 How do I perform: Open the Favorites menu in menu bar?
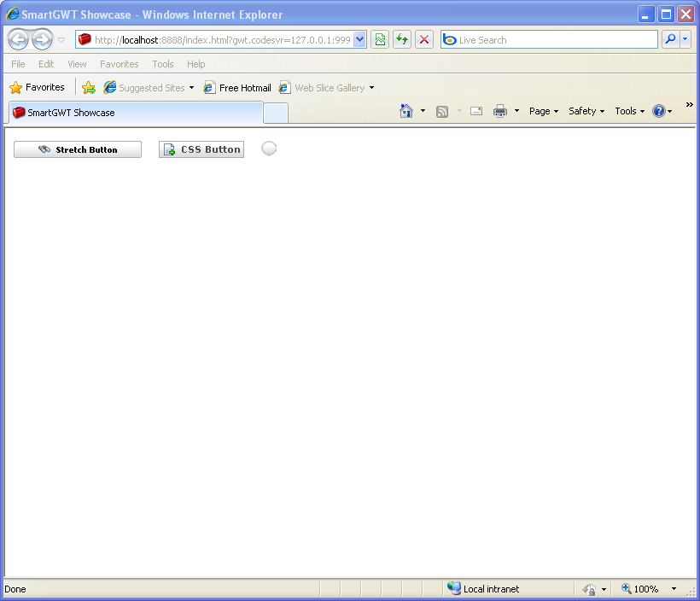[x=120, y=64]
